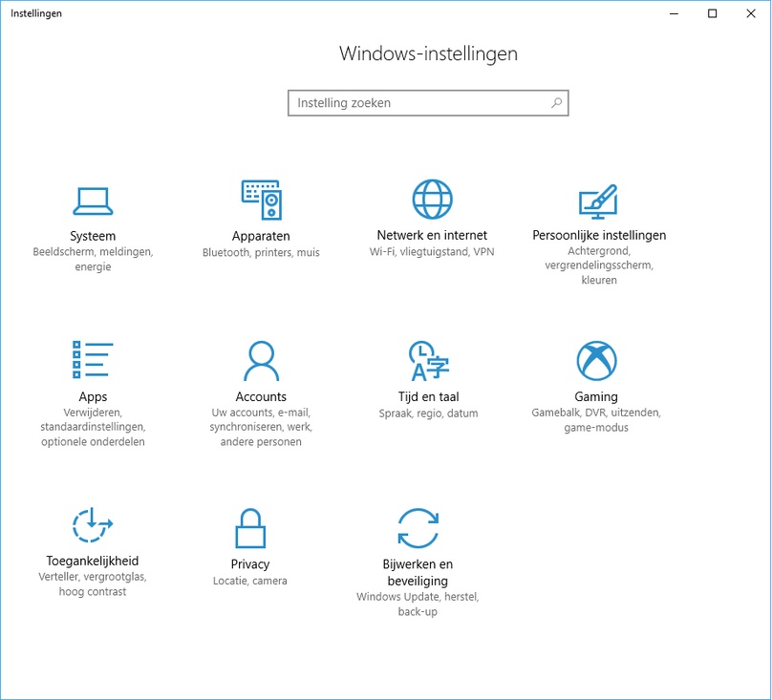
Task: Open the 'Systeem' label link
Action: coord(93,236)
